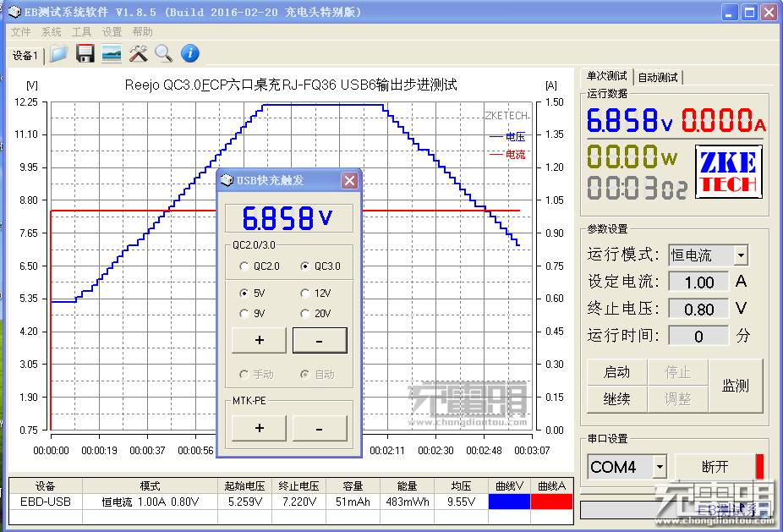Select the QC3.0 radio button
This screenshot has height=532, width=783.
(x=304, y=266)
